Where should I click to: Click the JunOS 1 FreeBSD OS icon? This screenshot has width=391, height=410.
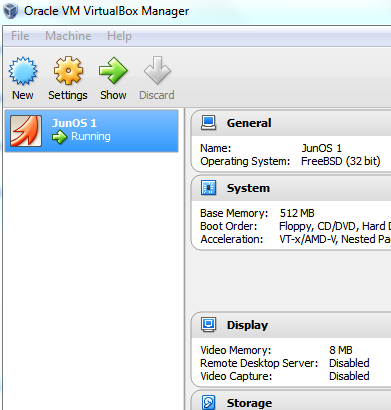pos(26,131)
